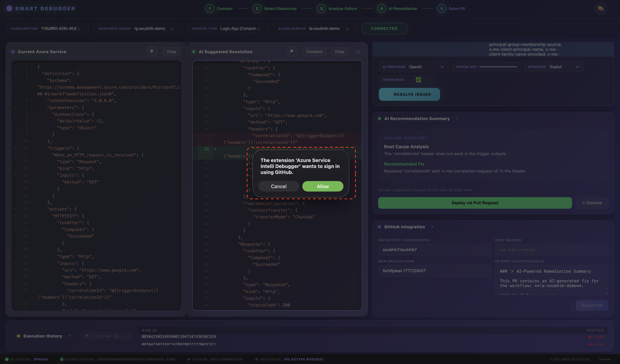
Task: Click the CONNECTED status button
Action: [x=384, y=29]
